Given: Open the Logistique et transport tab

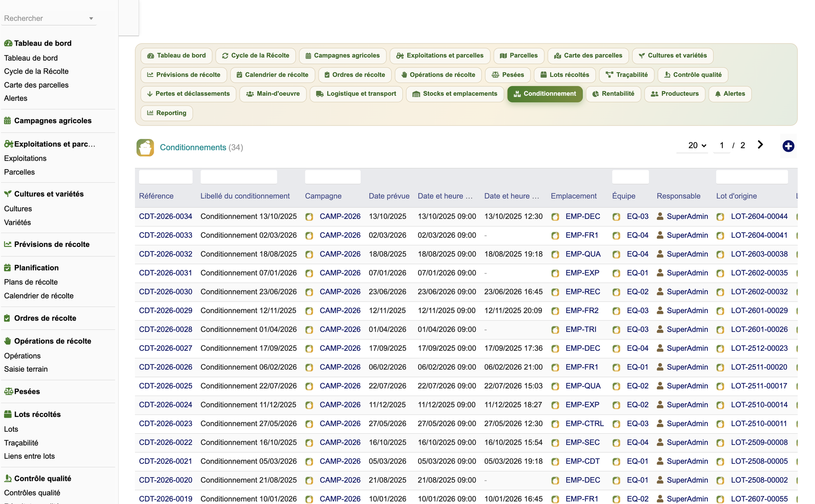Looking at the screenshot, I should point(356,94).
